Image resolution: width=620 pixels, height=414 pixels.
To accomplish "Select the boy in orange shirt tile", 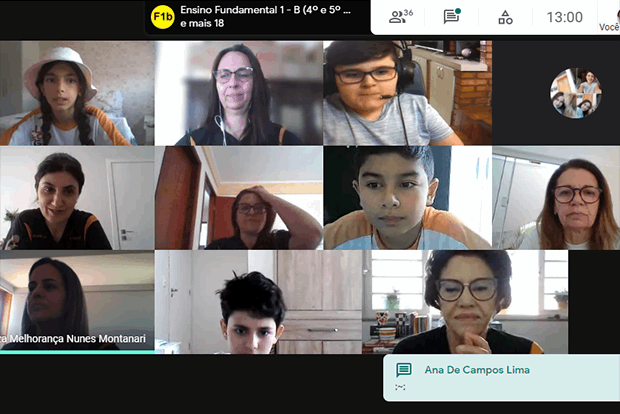I will click(408, 198).
